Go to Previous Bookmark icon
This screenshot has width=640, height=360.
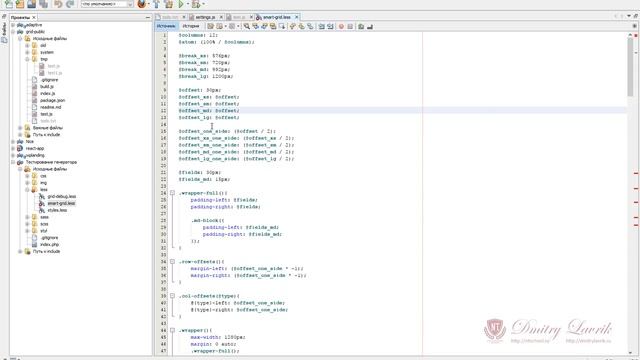[292, 27]
